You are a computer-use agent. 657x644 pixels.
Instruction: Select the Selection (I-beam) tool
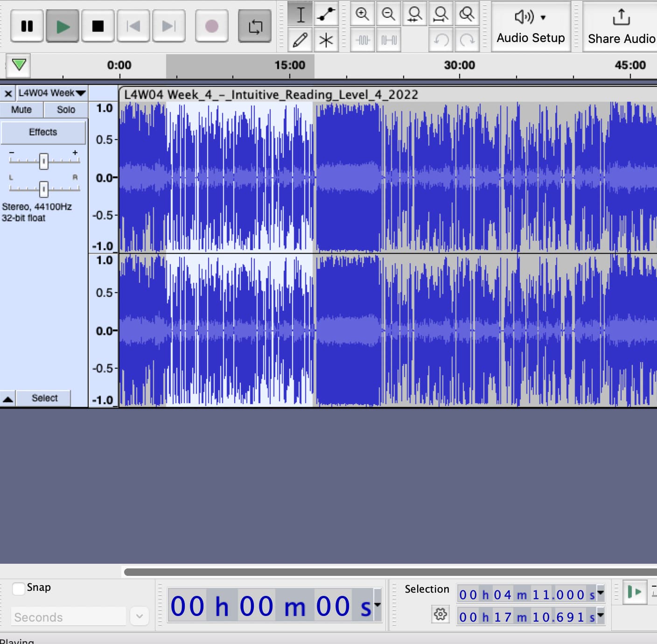[300, 14]
